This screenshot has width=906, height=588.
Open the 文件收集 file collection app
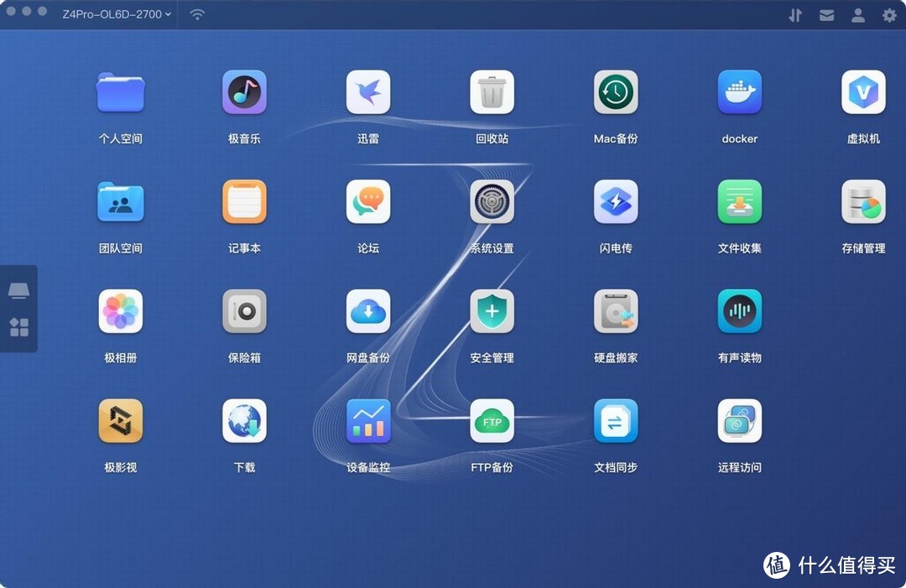click(740, 202)
